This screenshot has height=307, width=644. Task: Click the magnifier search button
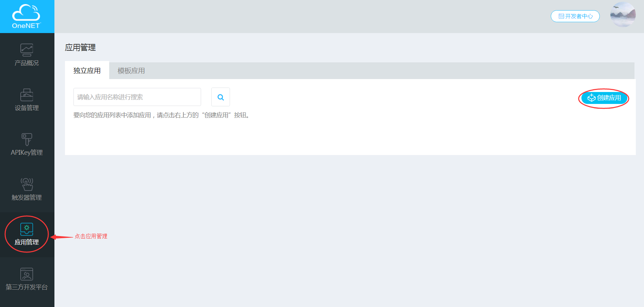click(220, 97)
